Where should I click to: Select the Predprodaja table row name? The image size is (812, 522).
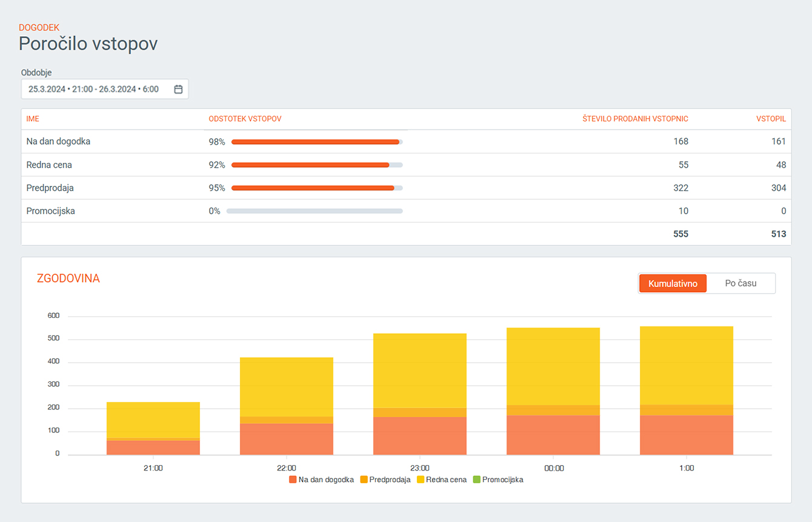(x=50, y=188)
